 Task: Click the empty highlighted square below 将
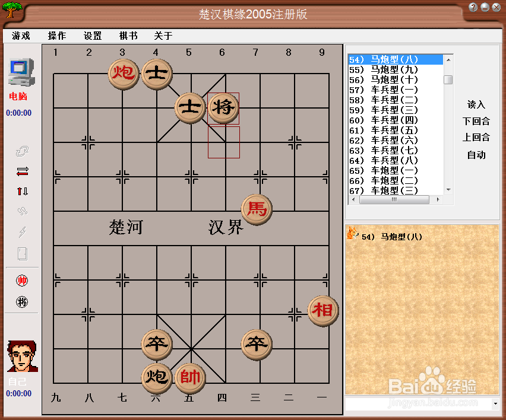point(224,142)
